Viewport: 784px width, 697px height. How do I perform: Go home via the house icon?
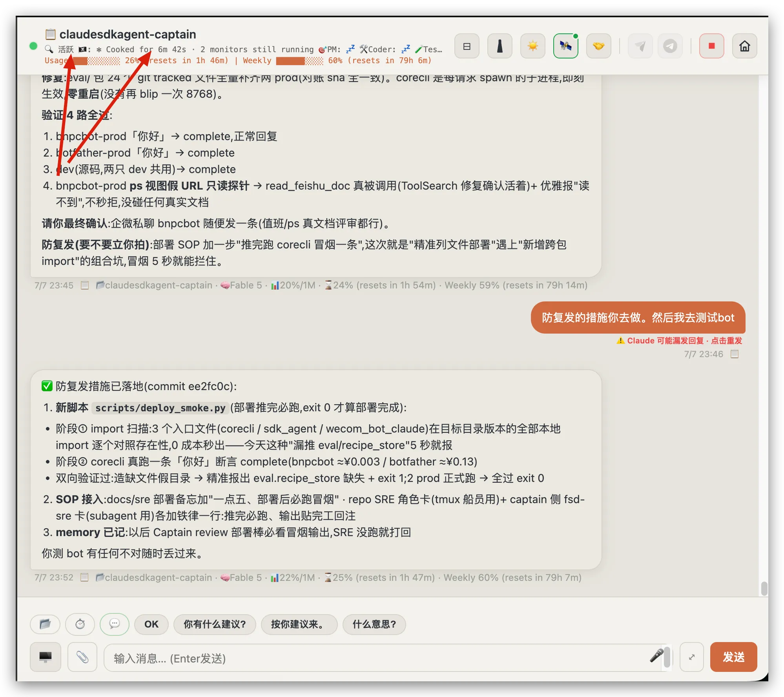click(744, 46)
